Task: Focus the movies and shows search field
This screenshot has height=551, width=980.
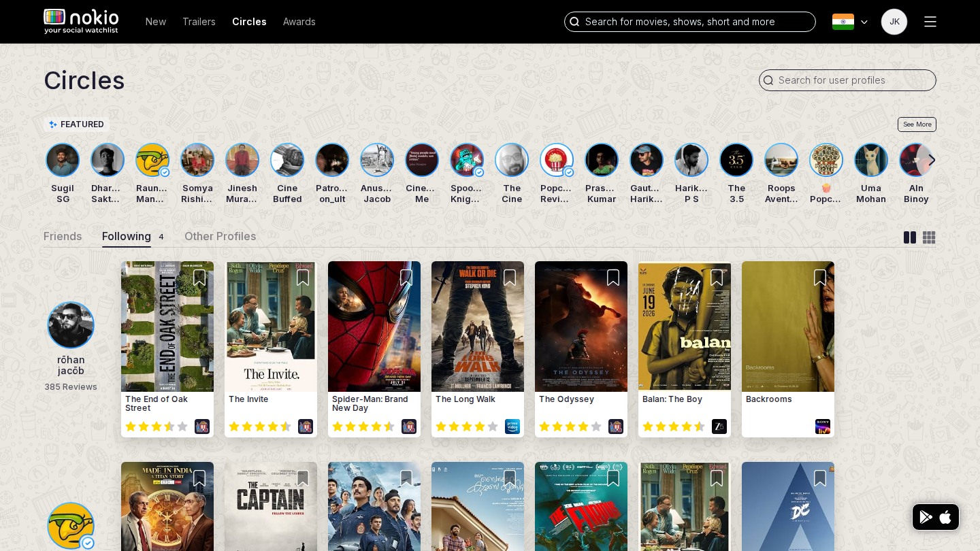Action: [690, 22]
